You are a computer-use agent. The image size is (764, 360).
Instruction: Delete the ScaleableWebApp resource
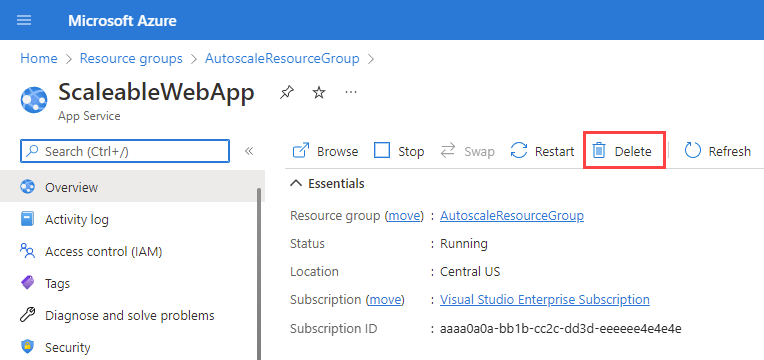click(624, 151)
